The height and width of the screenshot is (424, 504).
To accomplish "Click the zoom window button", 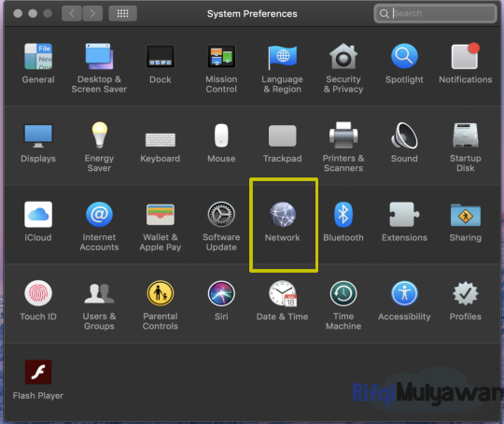I will tap(48, 13).
